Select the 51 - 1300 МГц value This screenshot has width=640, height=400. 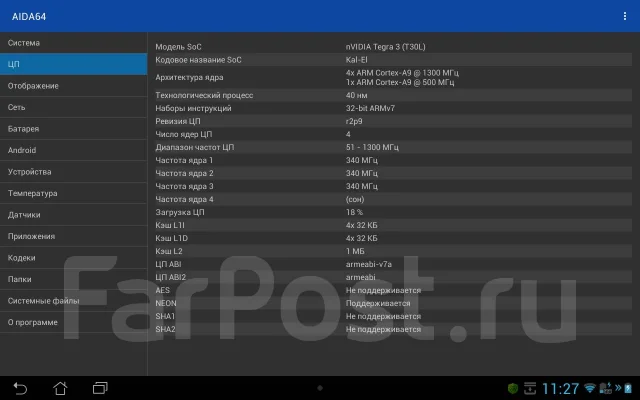click(372, 147)
